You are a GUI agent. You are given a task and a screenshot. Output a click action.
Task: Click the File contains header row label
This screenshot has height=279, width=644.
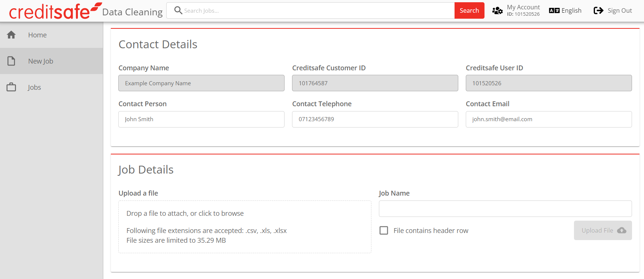point(431,230)
